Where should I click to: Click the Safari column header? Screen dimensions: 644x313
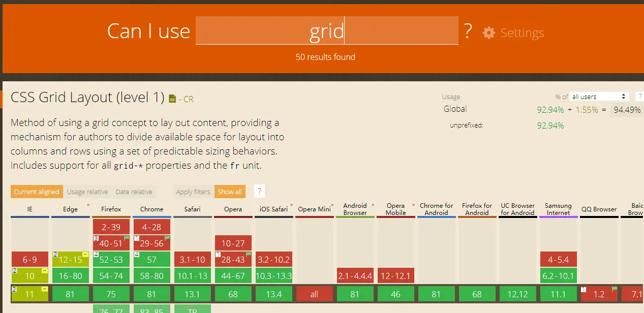(193, 209)
